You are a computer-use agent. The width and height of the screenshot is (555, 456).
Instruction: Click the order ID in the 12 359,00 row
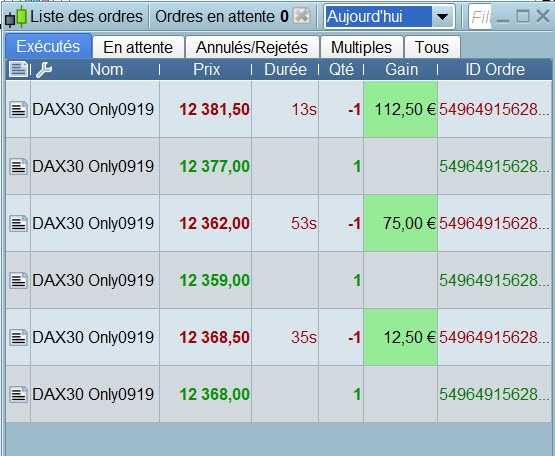(494, 280)
